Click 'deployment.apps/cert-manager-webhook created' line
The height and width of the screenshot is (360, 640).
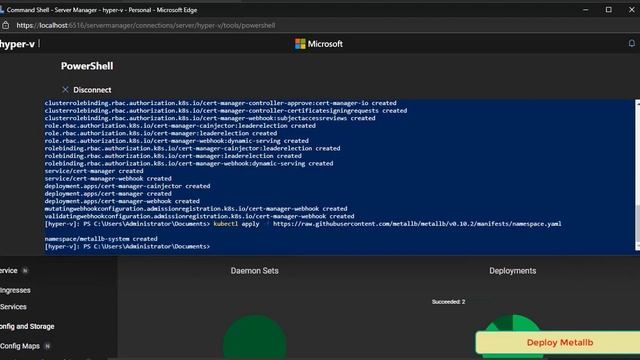click(122, 201)
